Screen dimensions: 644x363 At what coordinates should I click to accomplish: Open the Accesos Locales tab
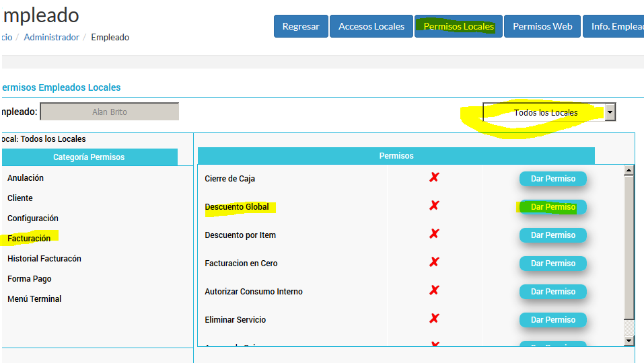[x=371, y=26]
